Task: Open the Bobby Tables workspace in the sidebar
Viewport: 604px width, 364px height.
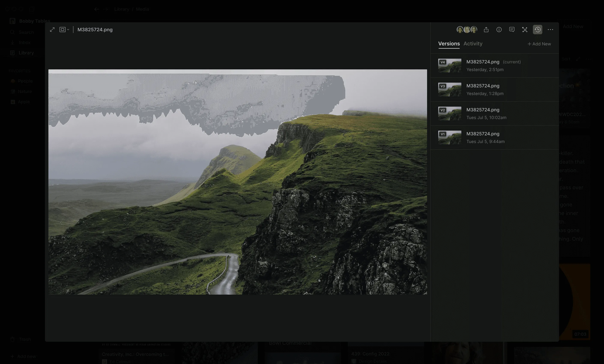Action: point(30,21)
